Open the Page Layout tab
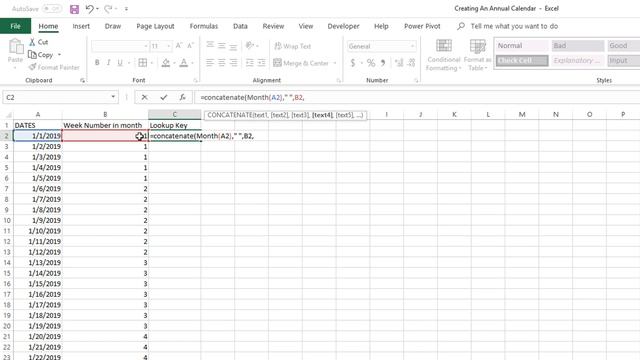The width and height of the screenshot is (640, 360). [155, 26]
